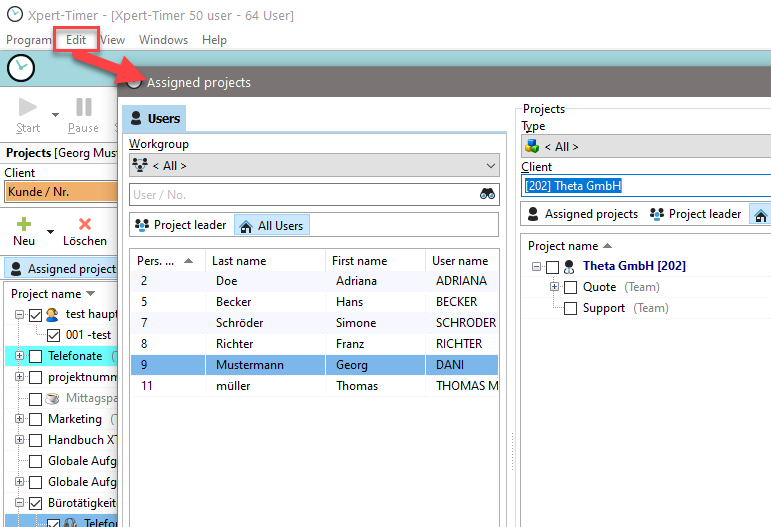Expand the Quote tree node
Image resolution: width=771 pixels, height=527 pixels.
coord(554,288)
